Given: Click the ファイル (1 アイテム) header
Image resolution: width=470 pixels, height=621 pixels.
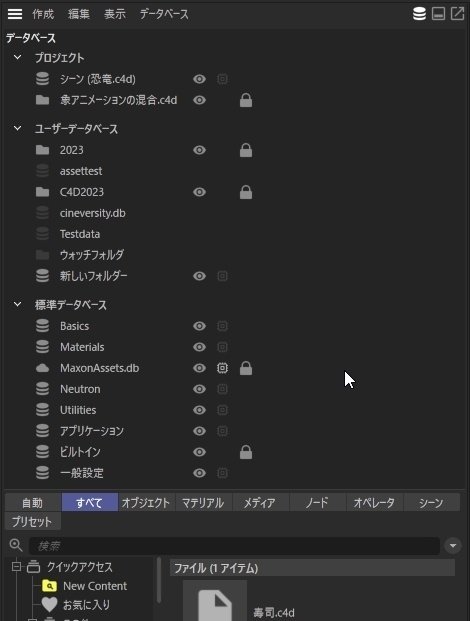Looking at the screenshot, I should click(312, 568).
